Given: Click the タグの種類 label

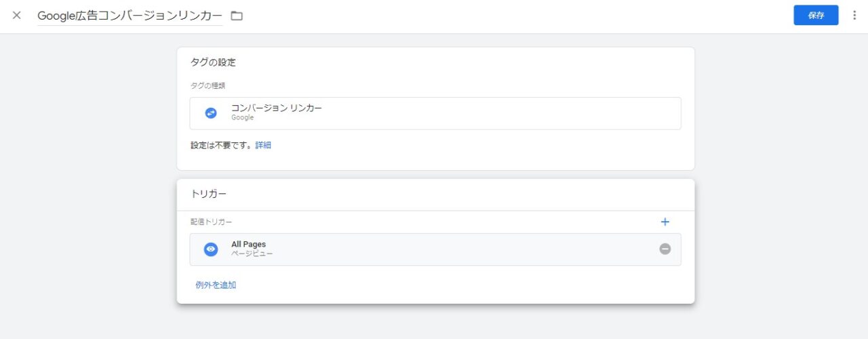Looking at the screenshot, I should [208, 86].
